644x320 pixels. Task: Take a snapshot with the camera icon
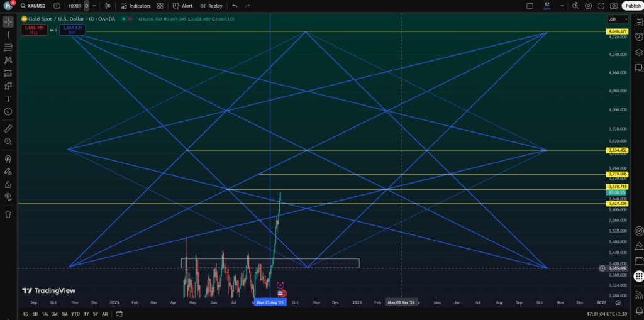coord(613,6)
